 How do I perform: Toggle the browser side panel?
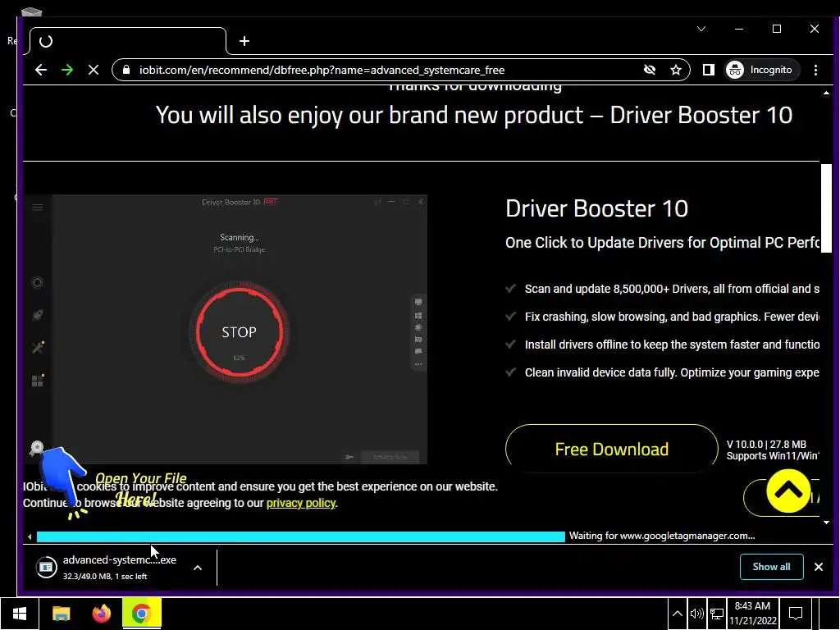pyautogui.click(x=708, y=70)
